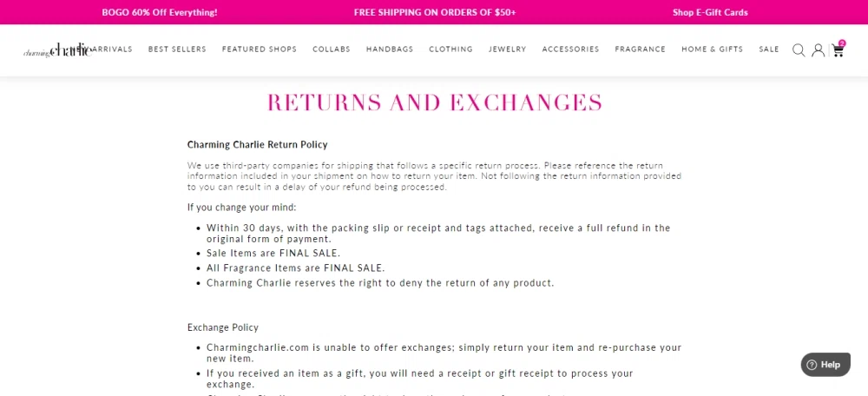868x396 pixels.
Task: Click the Charming Charlie logo
Action: tap(57, 49)
